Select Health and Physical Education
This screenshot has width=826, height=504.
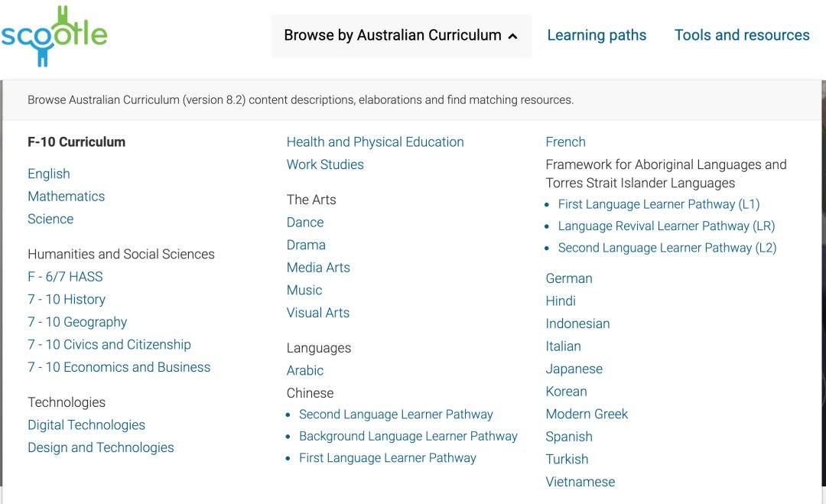375,142
